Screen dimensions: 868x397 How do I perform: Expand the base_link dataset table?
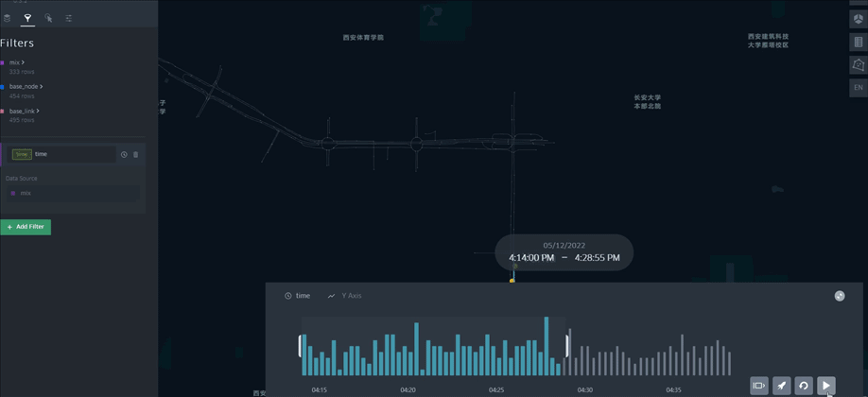tap(38, 111)
